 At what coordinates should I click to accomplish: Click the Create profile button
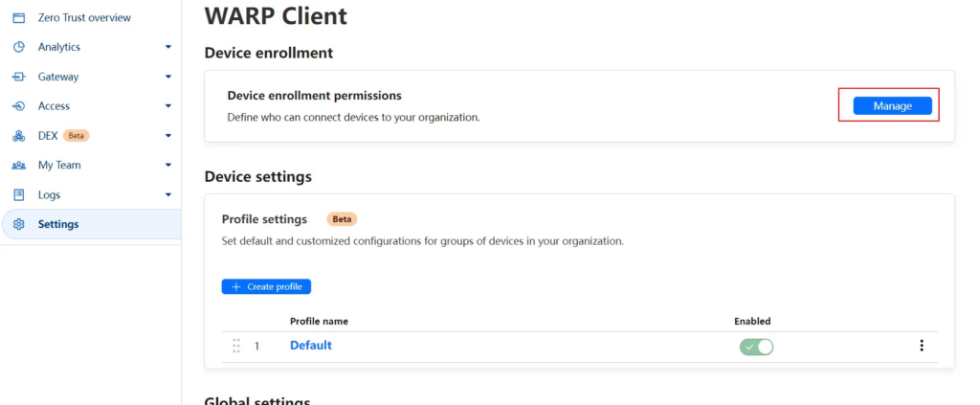266,286
